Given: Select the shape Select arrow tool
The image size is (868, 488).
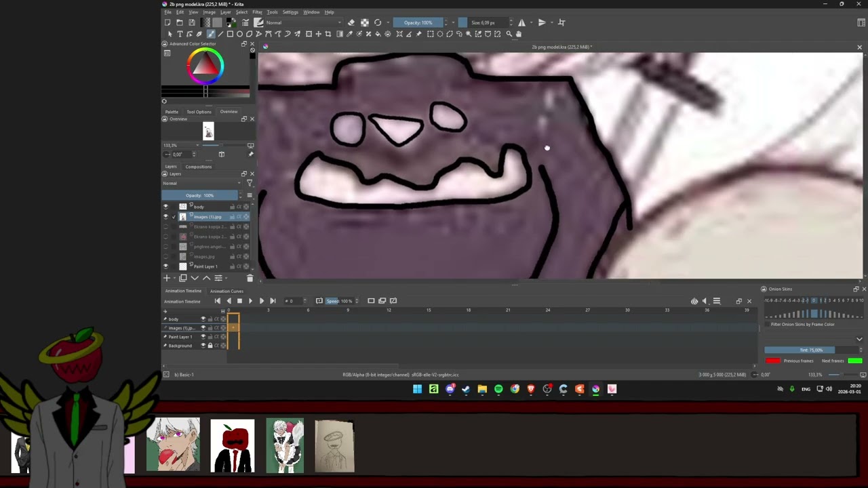Looking at the screenshot, I should pos(170,34).
